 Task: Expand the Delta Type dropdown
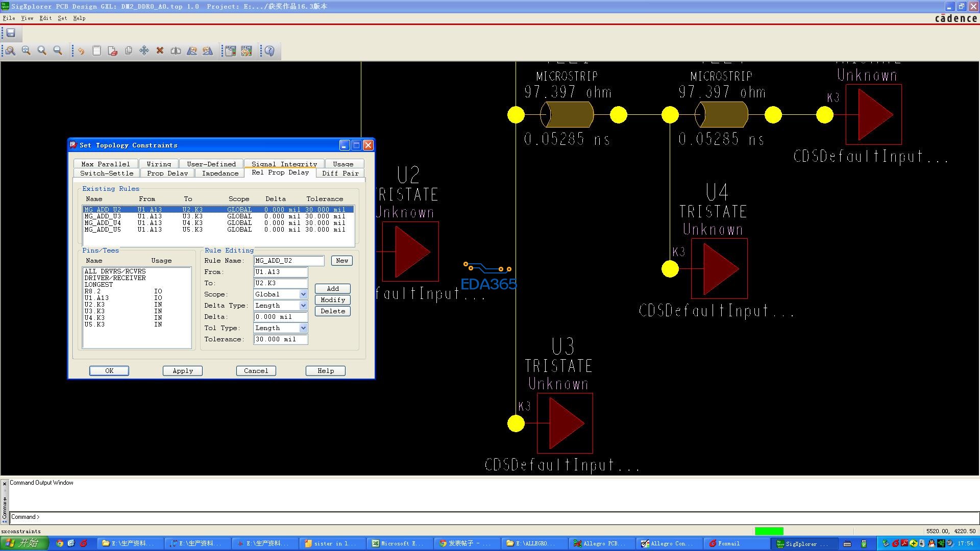pyautogui.click(x=303, y=306)
